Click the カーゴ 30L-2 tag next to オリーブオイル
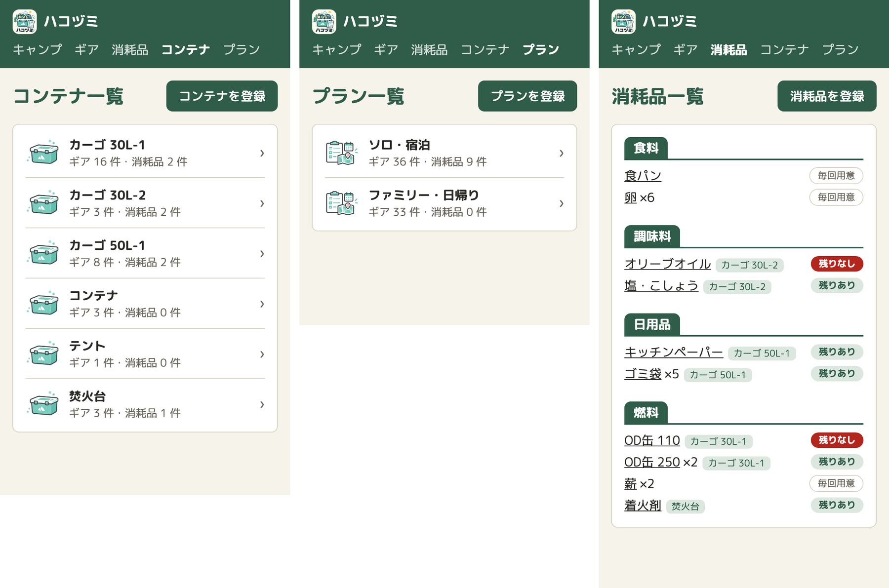889x588 pixels. (x=749, y=265)
